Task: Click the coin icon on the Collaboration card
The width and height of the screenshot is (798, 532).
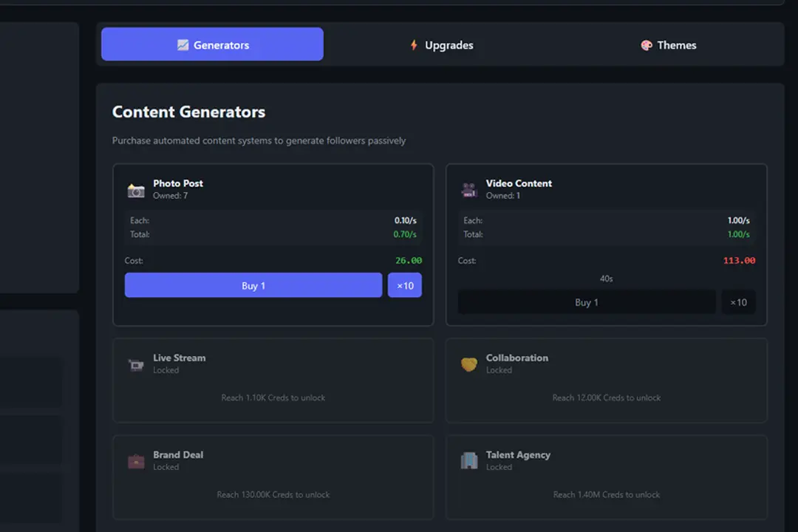Action: 468,364
